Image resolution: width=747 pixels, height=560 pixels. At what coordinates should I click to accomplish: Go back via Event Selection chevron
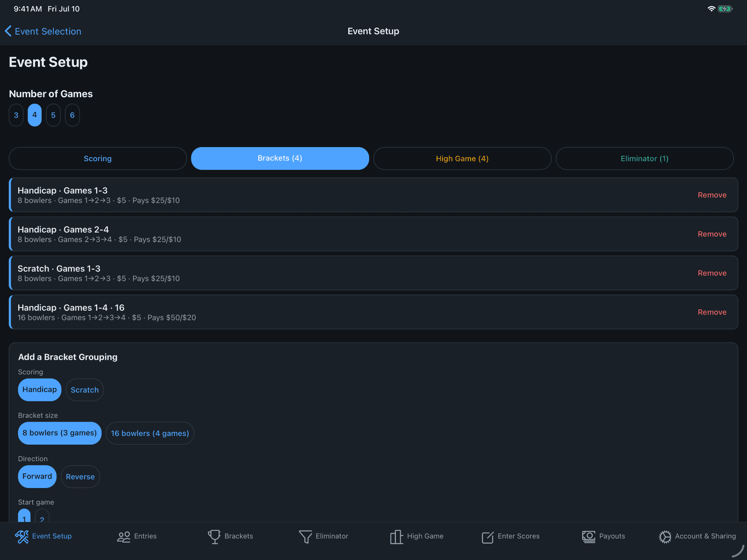8,31
